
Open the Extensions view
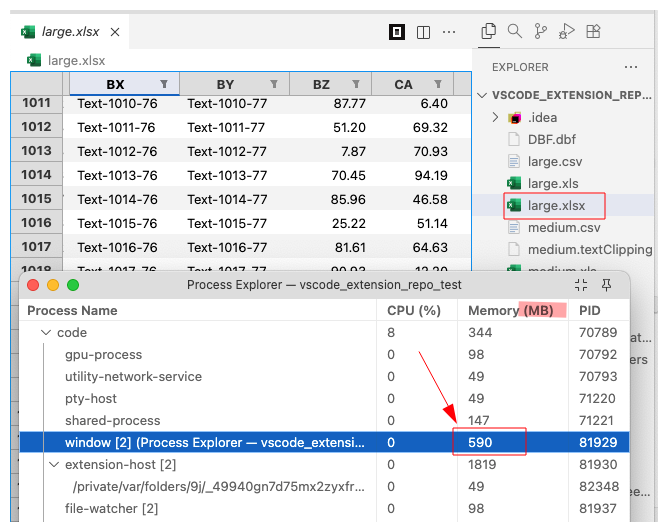pyautogui.click(x=595, y=31)
